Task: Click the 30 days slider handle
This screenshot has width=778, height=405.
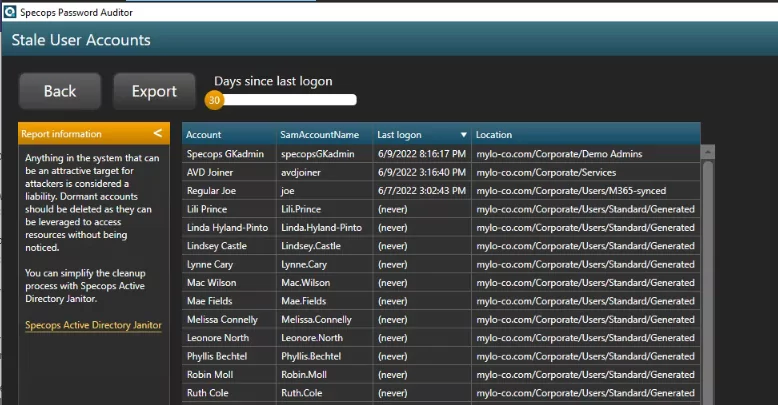Action: click(x=214, y=100)
